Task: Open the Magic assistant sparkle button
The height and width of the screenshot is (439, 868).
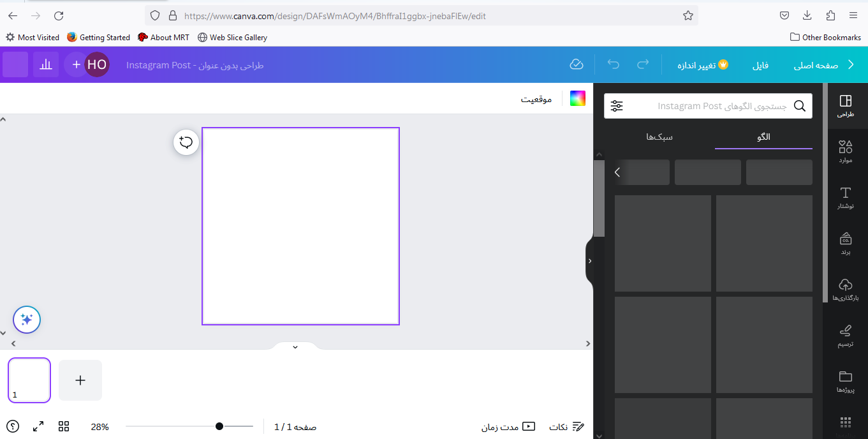Action: 27,320
